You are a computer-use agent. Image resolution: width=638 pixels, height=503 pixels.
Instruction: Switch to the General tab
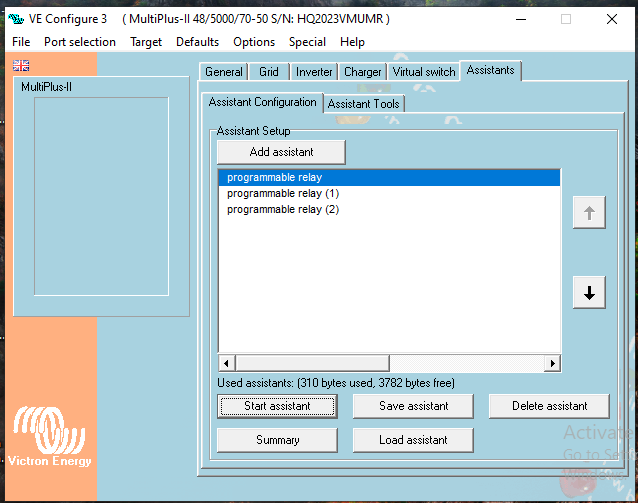tap(224, 72)
